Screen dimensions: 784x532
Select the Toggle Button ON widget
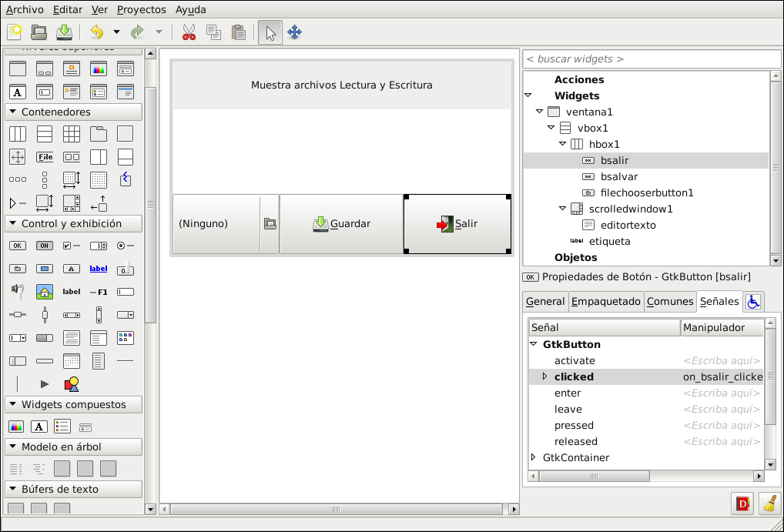[45, 246]
